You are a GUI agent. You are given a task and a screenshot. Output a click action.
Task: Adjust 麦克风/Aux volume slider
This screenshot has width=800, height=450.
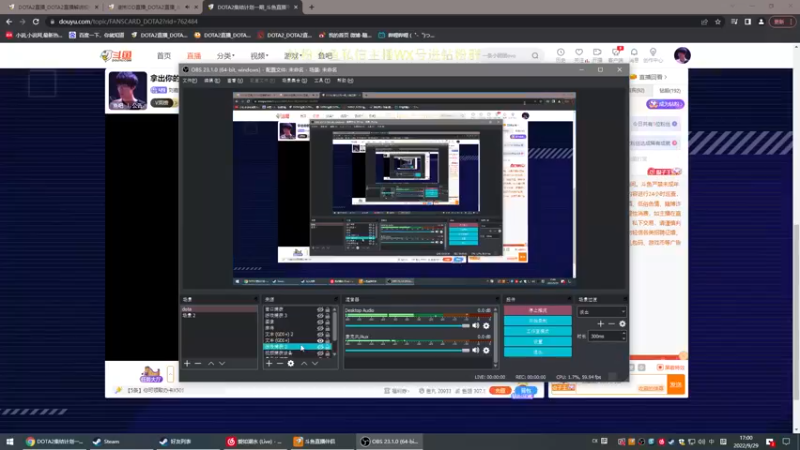pyautogui.click(x=407, y=350)
